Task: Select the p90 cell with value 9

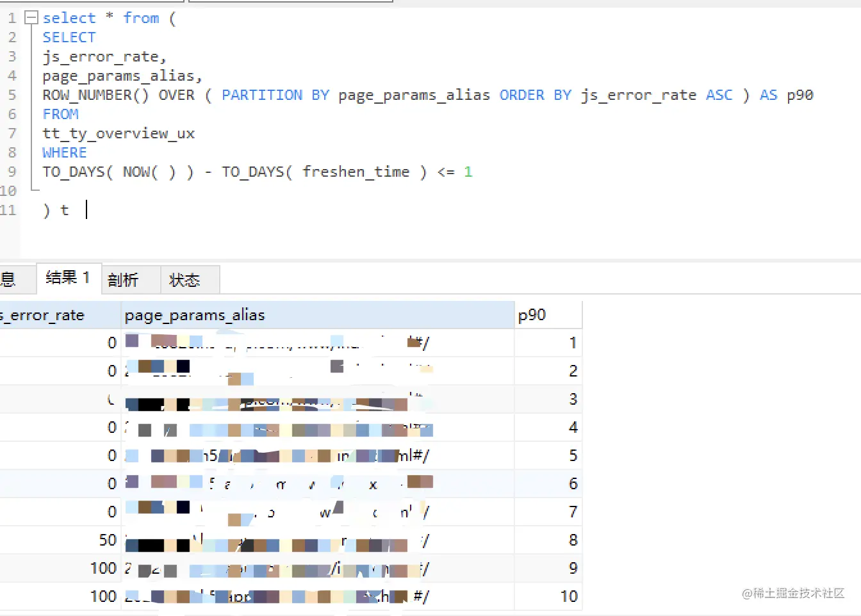Action: point(548,569)
